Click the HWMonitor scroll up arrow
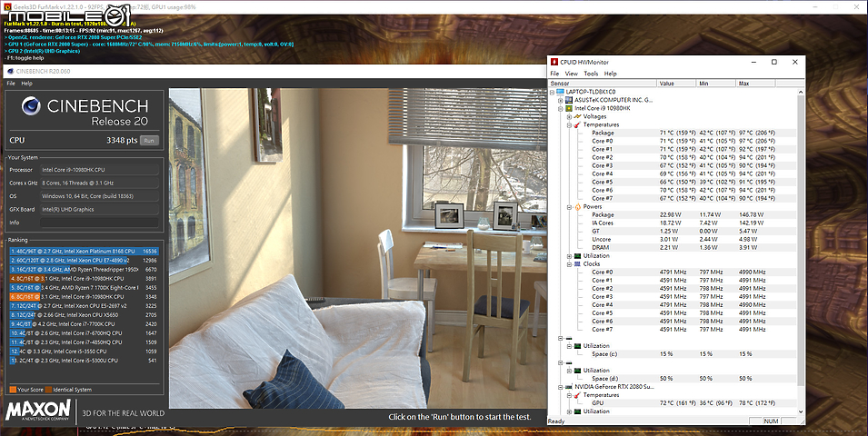The width and height of the screenshot is (868, 436). tap(800, 92)
